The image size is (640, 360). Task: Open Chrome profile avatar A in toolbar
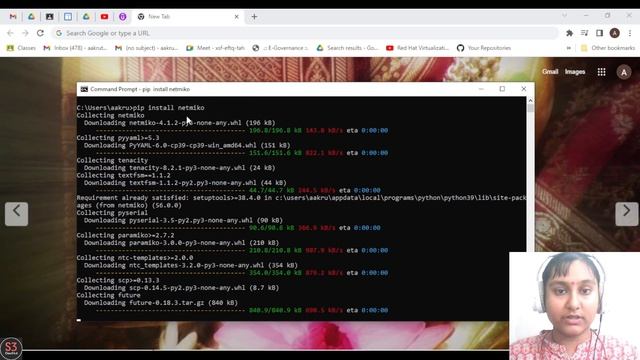(615, 33)
